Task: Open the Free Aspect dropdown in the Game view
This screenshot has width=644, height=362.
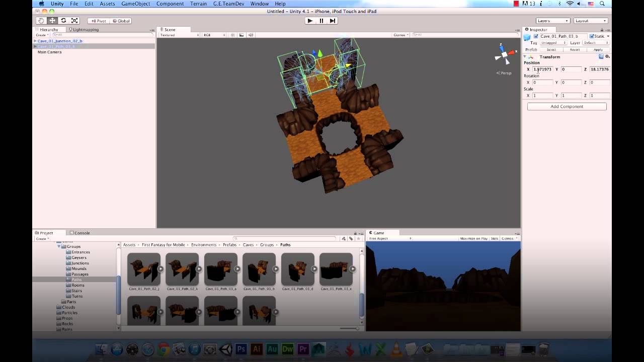Action: pos(390,238)
